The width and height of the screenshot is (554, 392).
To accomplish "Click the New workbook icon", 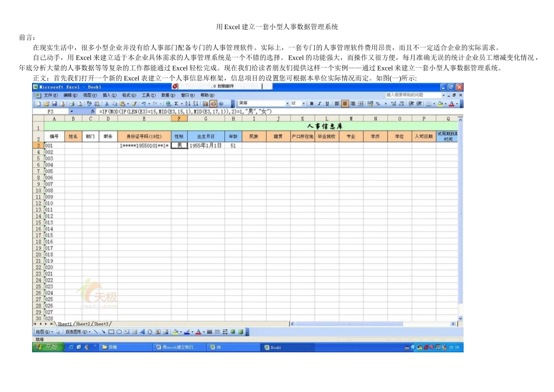I will (38, 104).
